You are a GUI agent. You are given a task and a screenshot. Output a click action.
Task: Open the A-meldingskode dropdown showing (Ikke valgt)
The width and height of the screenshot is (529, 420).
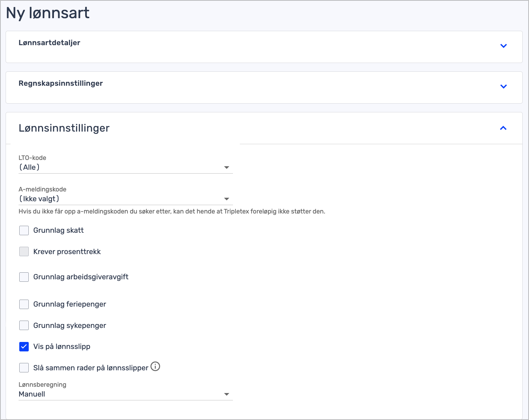119,199
